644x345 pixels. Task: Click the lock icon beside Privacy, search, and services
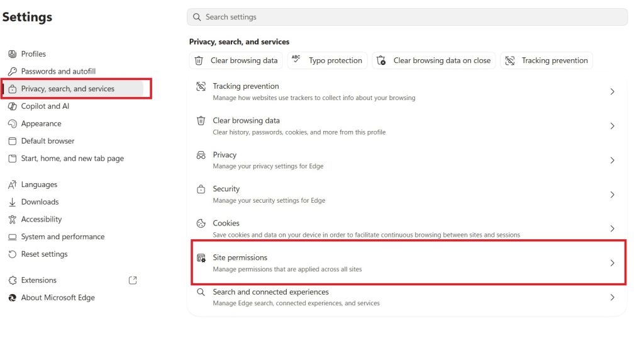coord(13,89)
